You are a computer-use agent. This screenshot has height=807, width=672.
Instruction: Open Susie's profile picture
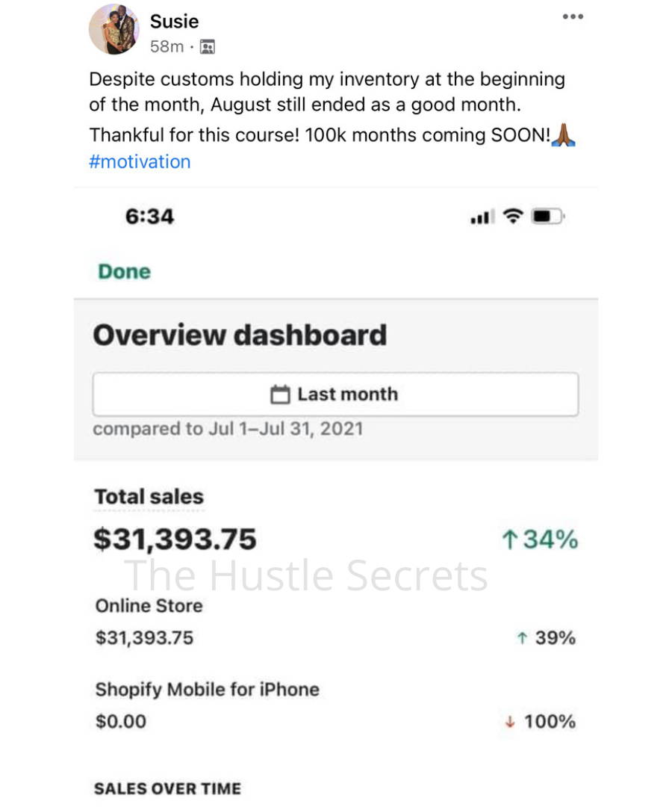(x=114, y=29)
